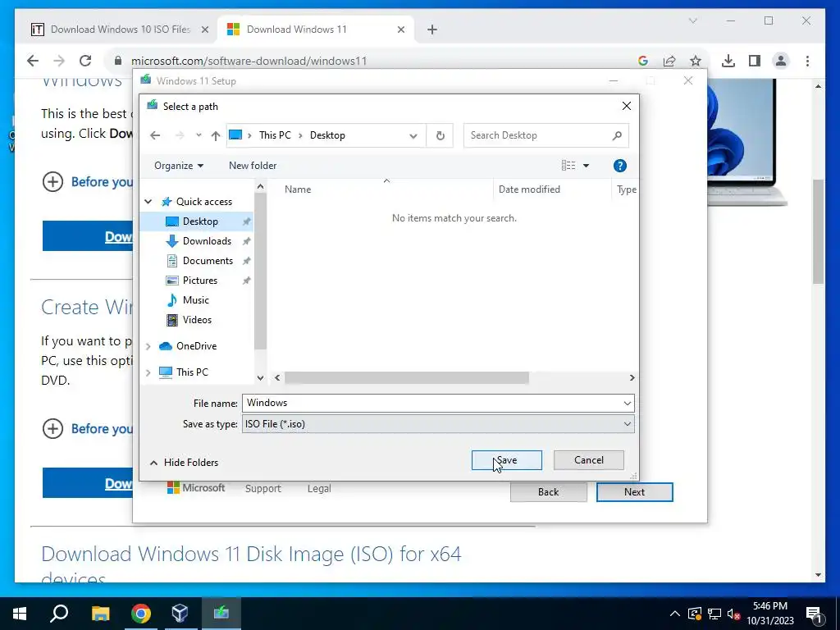View site information lock icon
840x630 pixels.
(118, 61)
